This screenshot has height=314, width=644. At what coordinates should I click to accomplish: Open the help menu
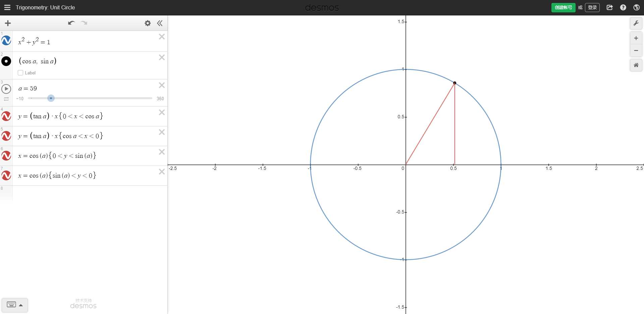(623, 7)
